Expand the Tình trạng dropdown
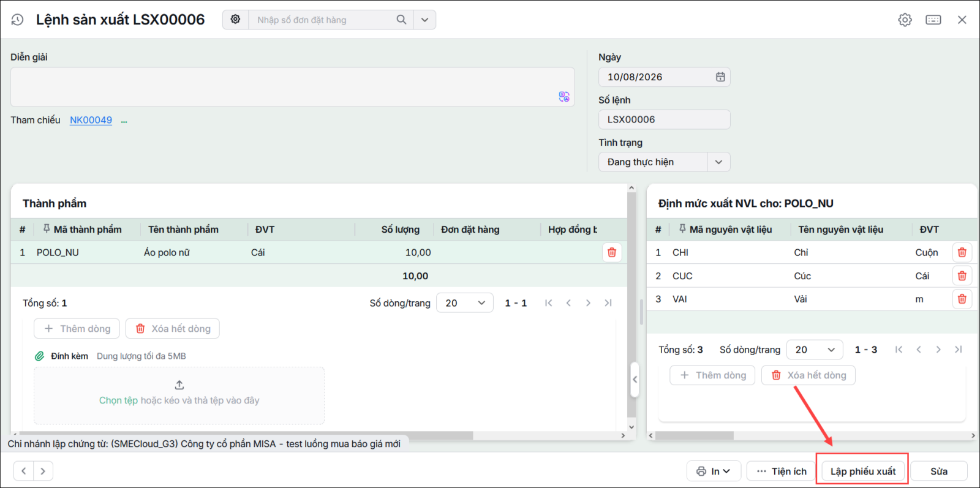This screenshot has height=488, width=980. pyautogui.click(x=718, y=162)
